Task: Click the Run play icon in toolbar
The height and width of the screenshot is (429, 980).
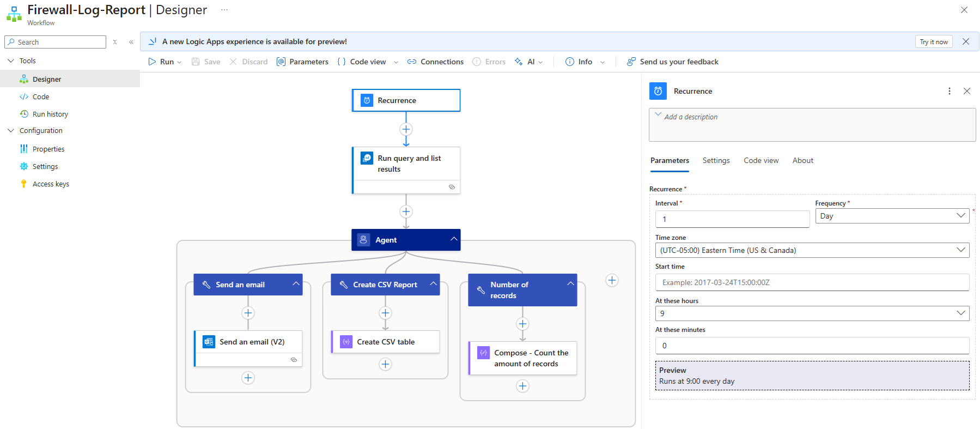Action: 153,62
